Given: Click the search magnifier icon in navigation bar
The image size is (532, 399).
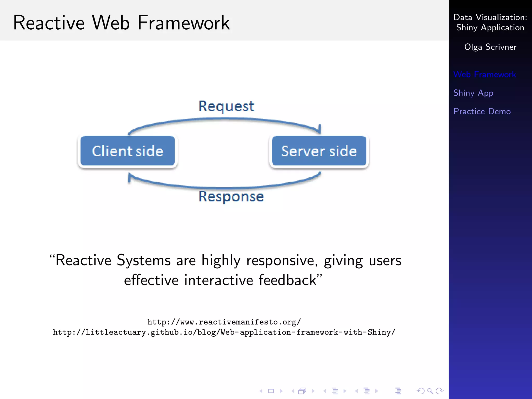Looking at the screenshot, I should coord(430,391).
